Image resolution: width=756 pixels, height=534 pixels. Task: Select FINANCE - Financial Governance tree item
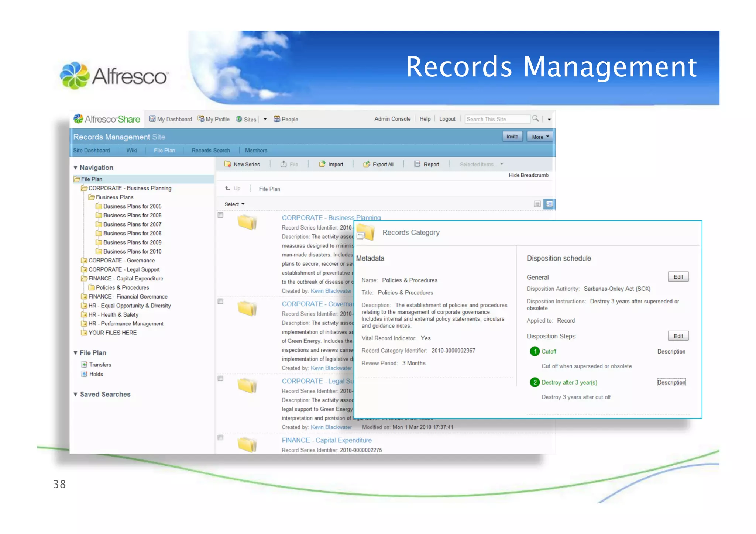(x=128, y=296)
